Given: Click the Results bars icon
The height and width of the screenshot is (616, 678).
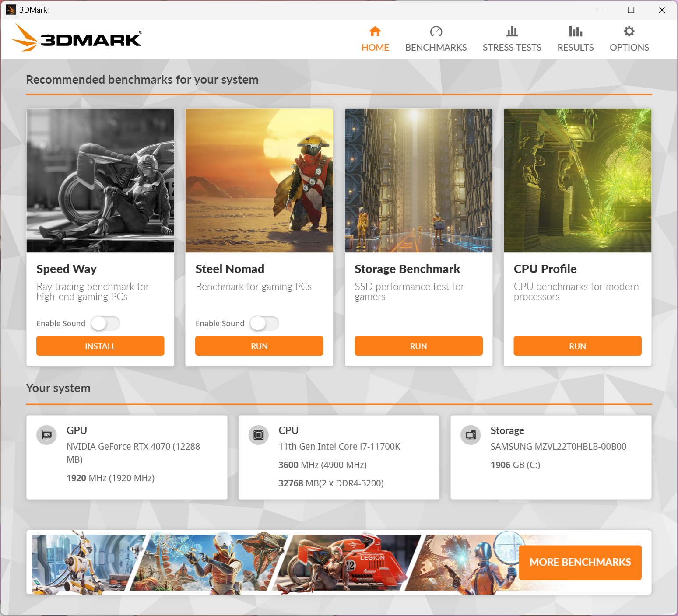Looking at the screenshot, I should (575, 31).
